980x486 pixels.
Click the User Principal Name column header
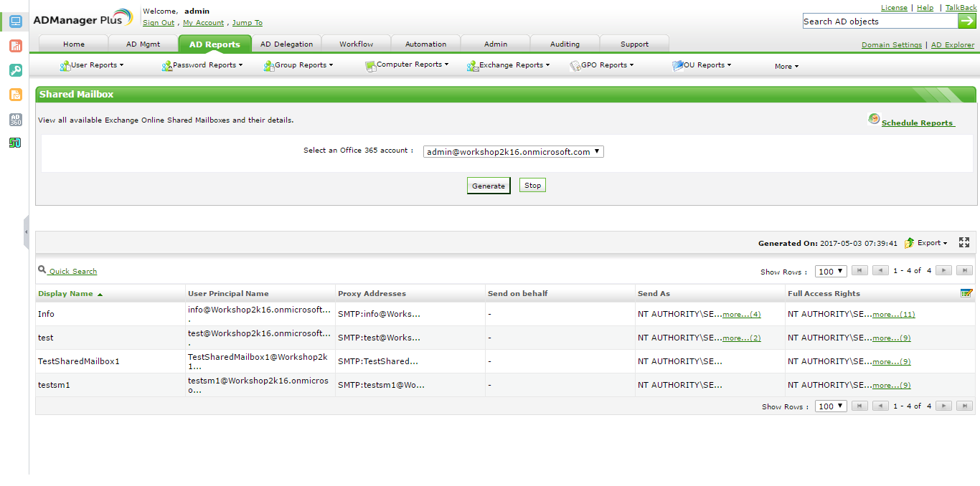pyautogui.click(x=228, y=294)
